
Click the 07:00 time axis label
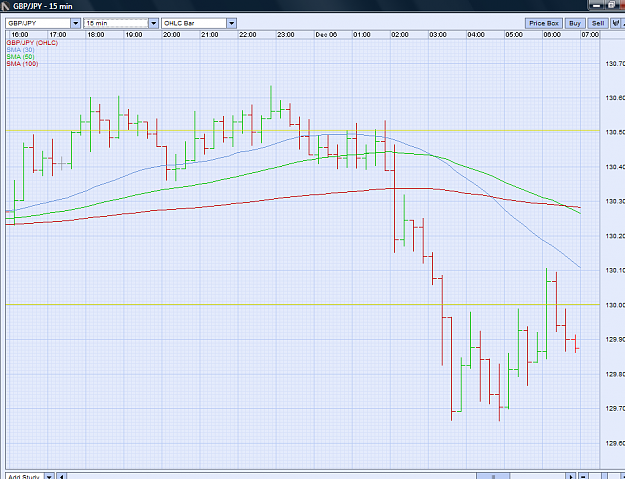tap(590, 35)
